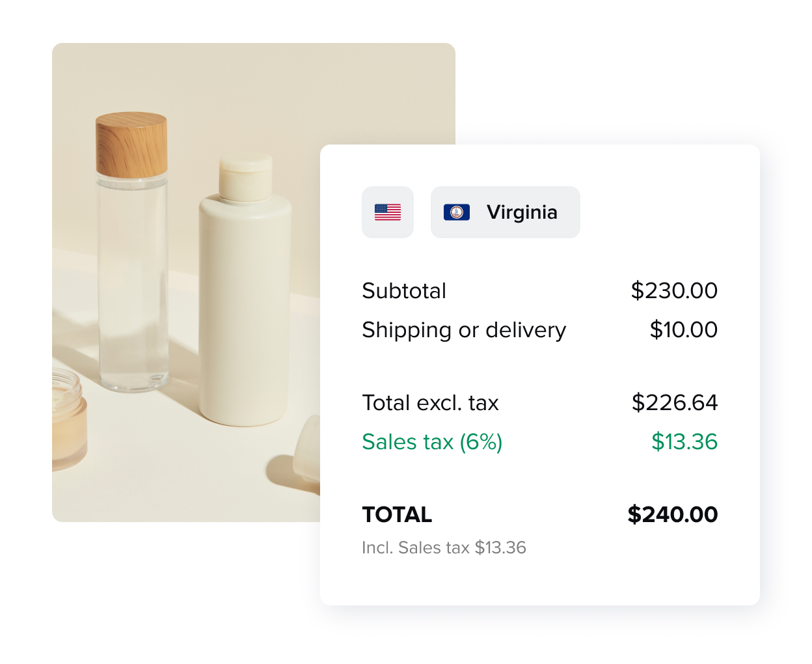Select the $10.00 shipping amount
The height and width of the screenshot is (664, 812).
[683, 330]
